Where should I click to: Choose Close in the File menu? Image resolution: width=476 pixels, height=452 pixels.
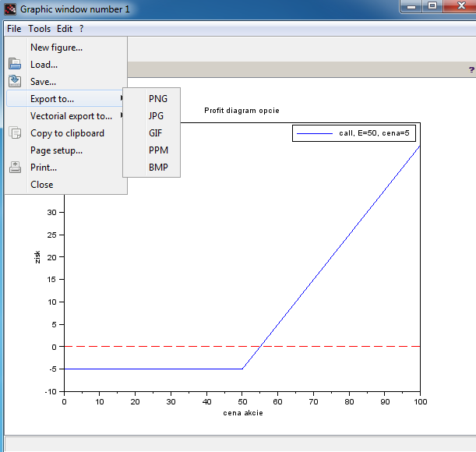pyautogui.click(x=66, y=185)
